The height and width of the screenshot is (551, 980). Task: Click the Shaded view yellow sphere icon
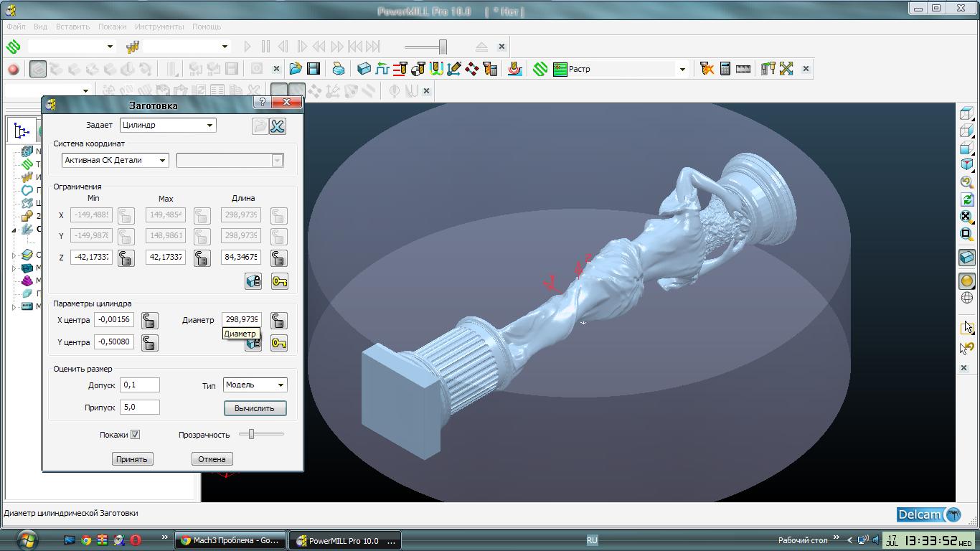[966, 281]
